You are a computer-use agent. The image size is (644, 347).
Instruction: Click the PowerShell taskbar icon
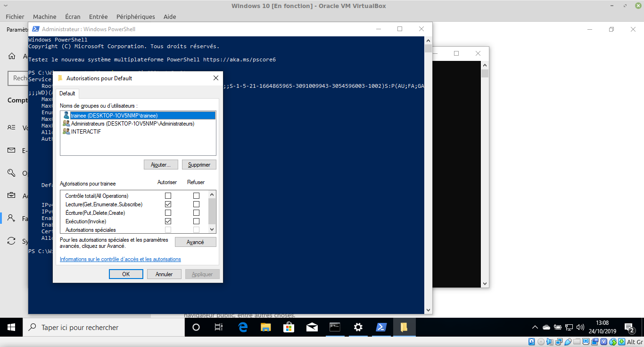[x=381, y=327]
